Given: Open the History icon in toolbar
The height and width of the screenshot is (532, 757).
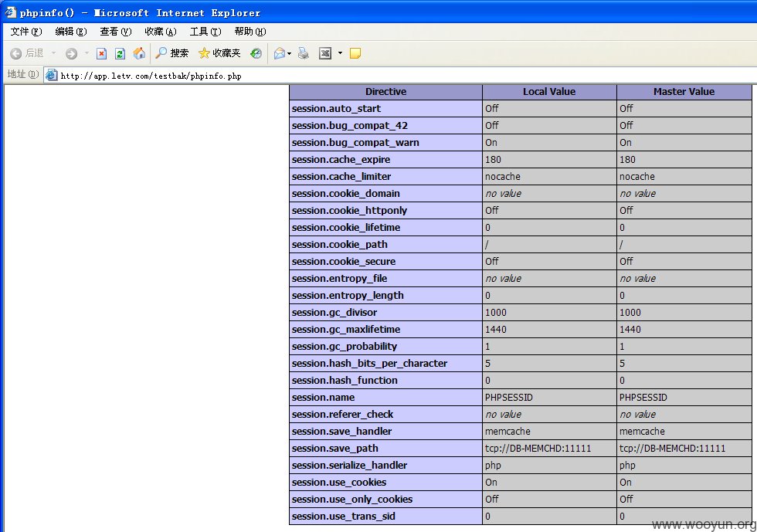Looking at the screenshot, I should tap(256, 53).
